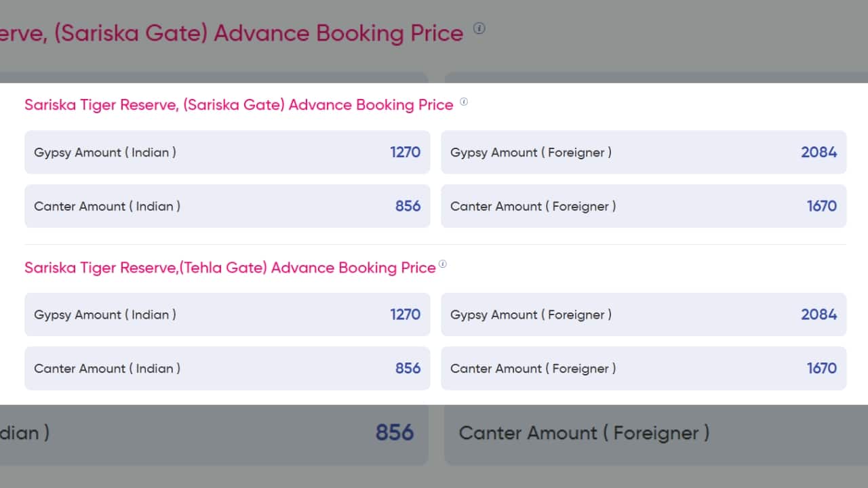Click 'Gypsy Amount ( Indian )' label under Sariska Gate
The image size is (868, 488).
pyautogui.click(x=105, y=152)
